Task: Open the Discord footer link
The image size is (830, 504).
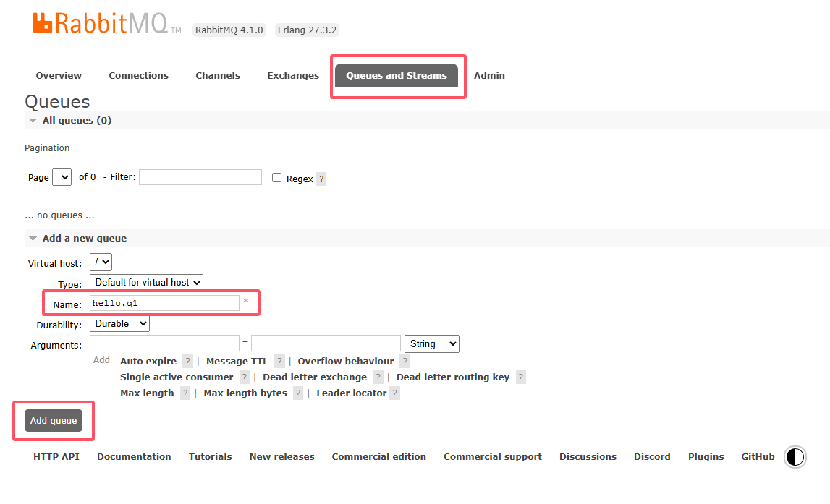Action: coord(652,456)
